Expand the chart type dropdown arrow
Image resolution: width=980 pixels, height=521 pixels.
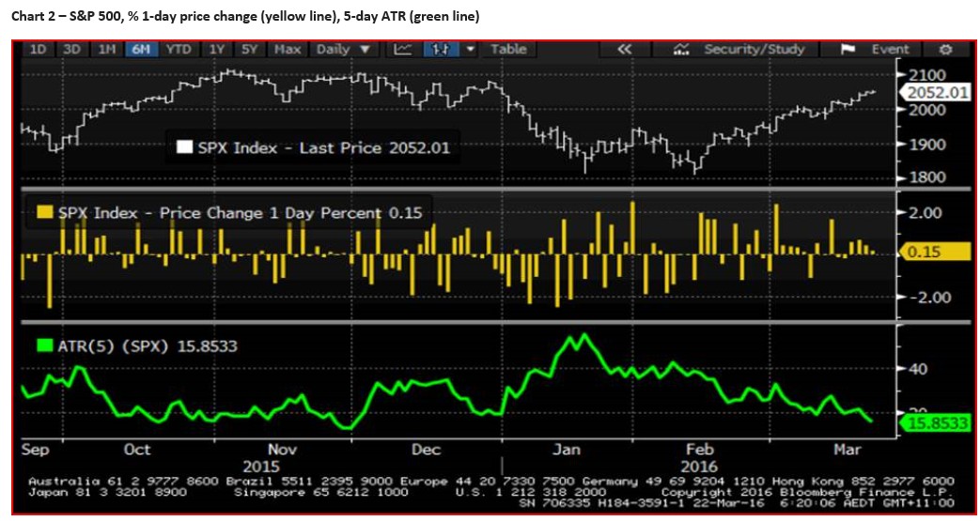coord(470,50)
